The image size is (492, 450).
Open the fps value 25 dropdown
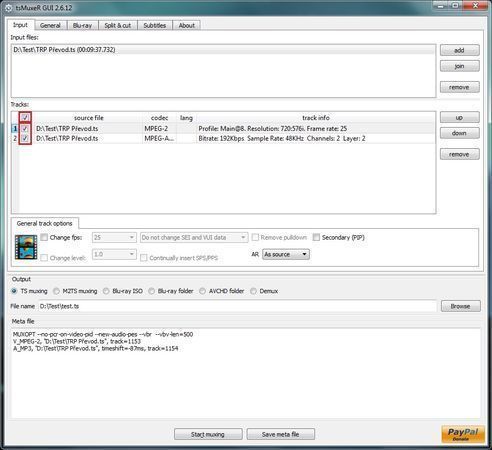pos(114,237)
